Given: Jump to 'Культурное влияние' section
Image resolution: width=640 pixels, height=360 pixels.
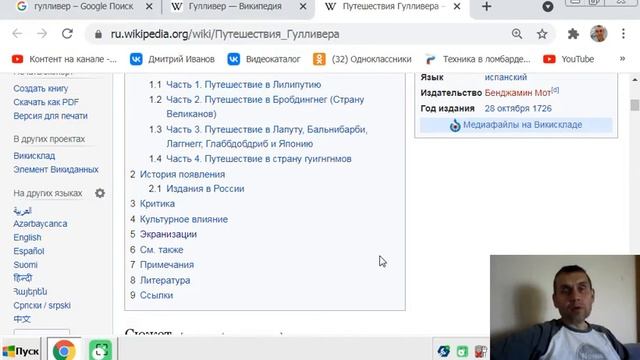Looking at the screenshot, I should (184, 220).
